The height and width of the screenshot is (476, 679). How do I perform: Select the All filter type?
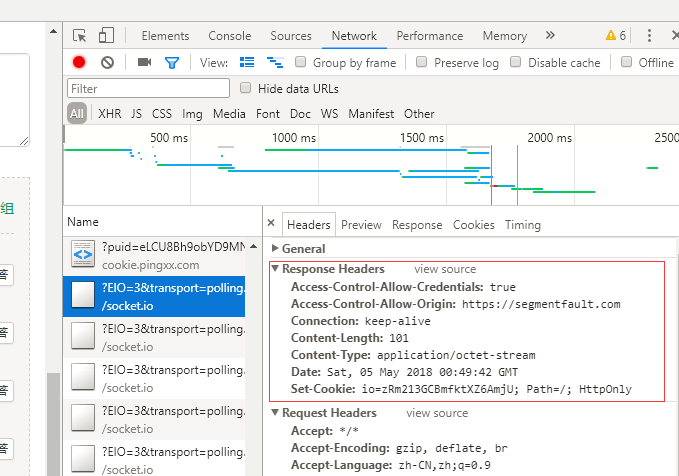point(77,113)
